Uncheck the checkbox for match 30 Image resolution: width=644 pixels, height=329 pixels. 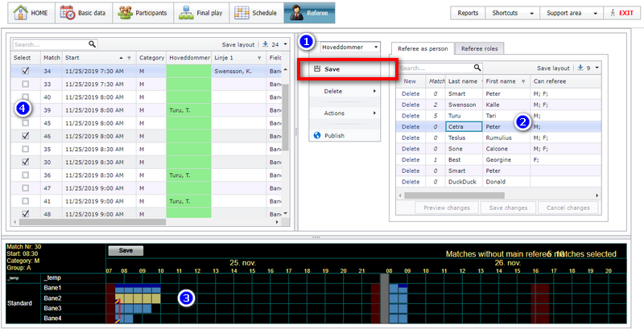point(26,162)
